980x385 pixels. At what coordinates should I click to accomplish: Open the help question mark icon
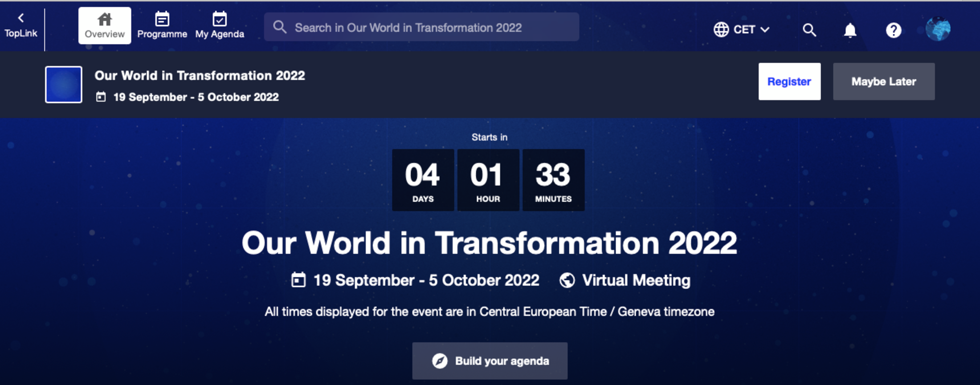pyautogui.click(x=893, y=30)
